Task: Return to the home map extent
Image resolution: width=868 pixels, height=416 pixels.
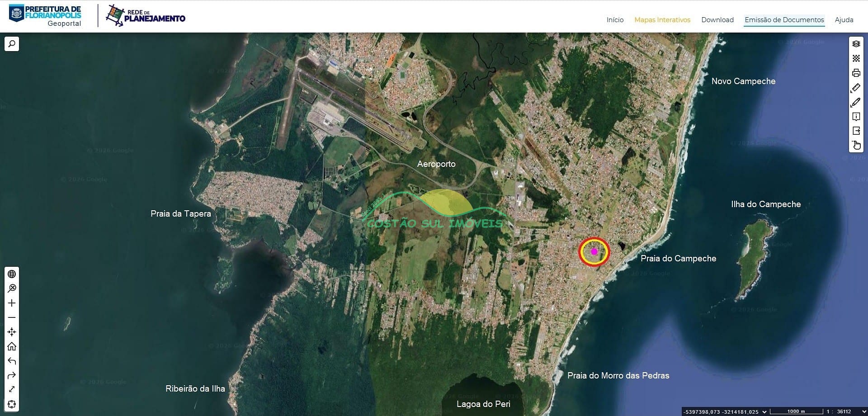Action: click(12, 346)
